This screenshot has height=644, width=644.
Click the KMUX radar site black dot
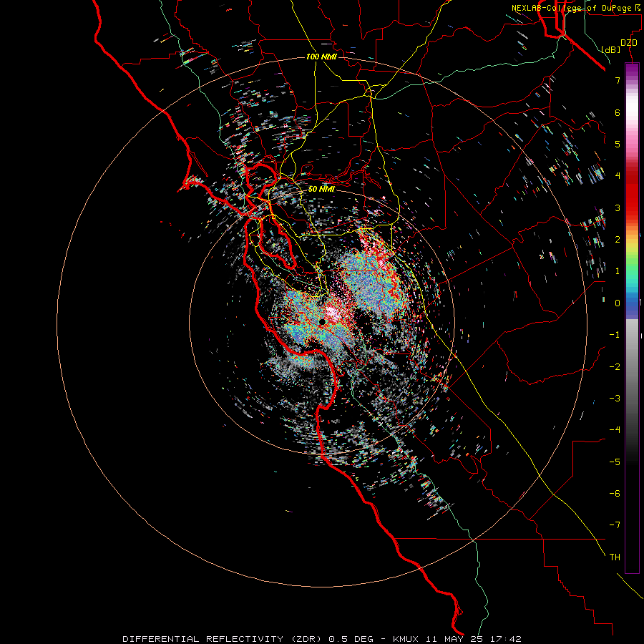tap(322, 322)
